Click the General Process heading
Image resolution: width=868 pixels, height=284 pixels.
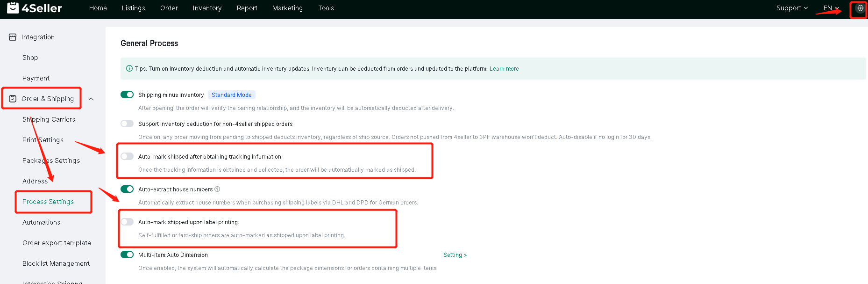coord(149,43)
